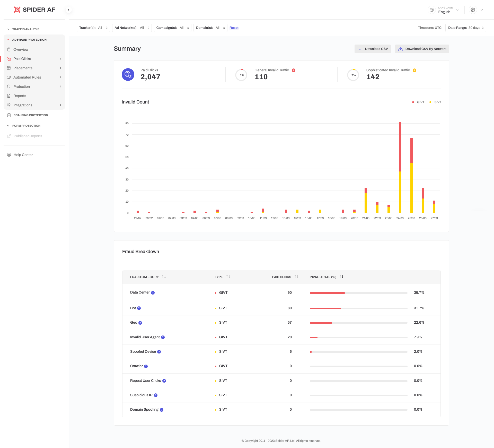Click the Reset filters link
This screenshot has width=494, height=448.
234,28
